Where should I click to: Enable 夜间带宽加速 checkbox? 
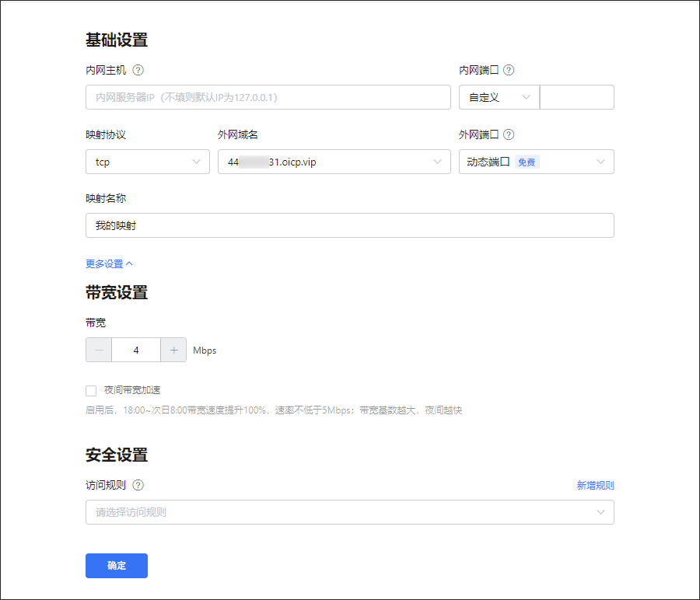click(x=92, y=390)
